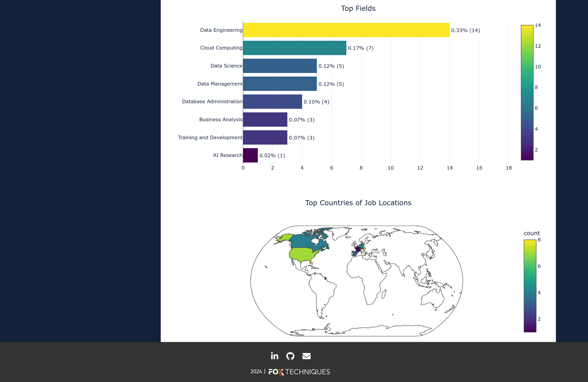Click the 'Database Administration' axis label
This screenshot has width=588, height=382.
(x=212, y=101)
